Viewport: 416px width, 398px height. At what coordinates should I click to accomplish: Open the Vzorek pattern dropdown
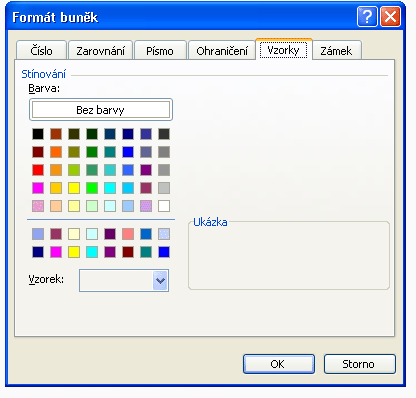(x=160, y=281)
